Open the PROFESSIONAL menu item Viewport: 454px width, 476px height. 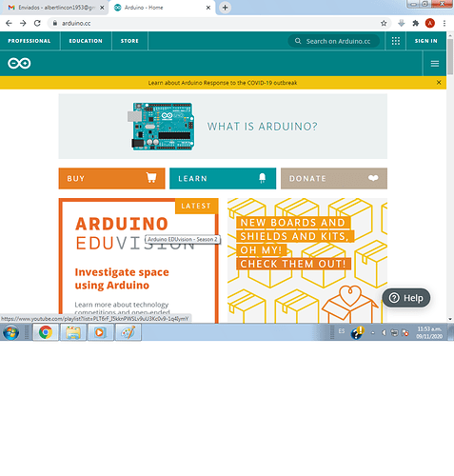(30, 41)
